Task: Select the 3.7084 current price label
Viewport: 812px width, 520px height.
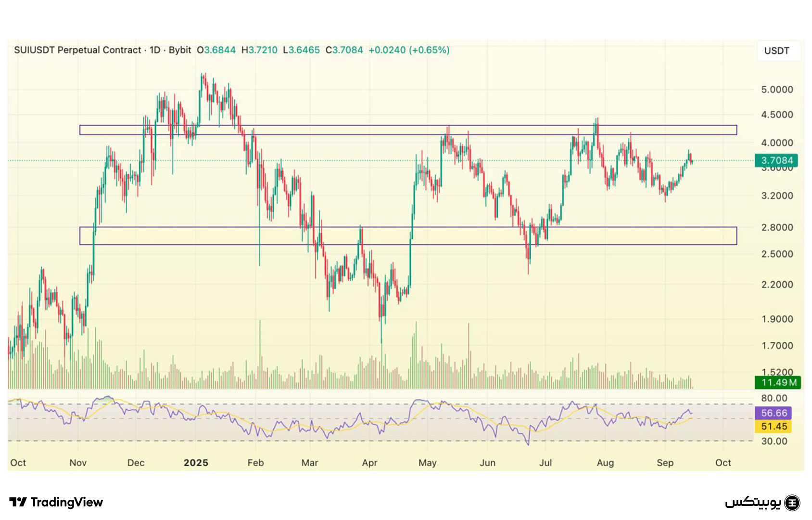Action: 776,160
